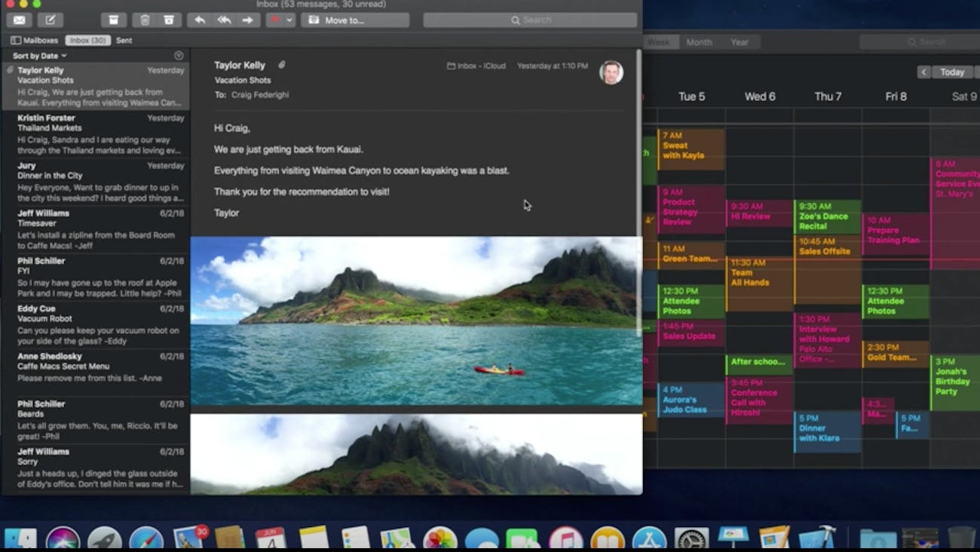Click the cloudy mountain panorama attachment
Image resolution: width=980 pixels, height=552 pixels.
pyautogui.click(x=416, y=454)
